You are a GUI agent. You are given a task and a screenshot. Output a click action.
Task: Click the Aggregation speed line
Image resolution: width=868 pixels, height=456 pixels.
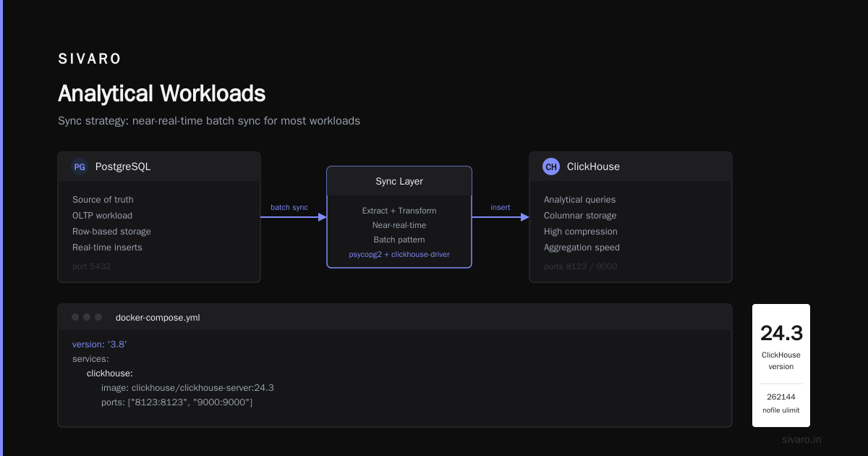click(582, 248)
